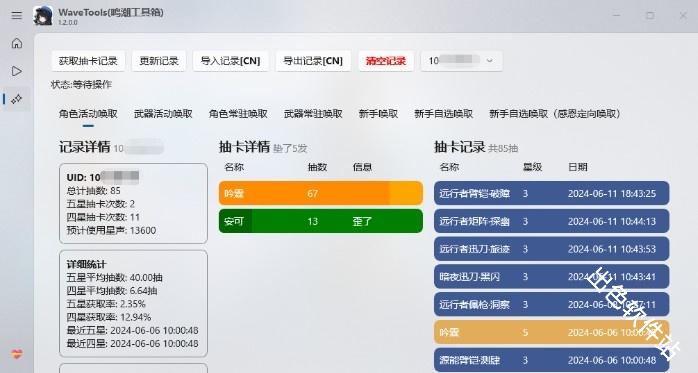
Task: Select the green 安可 13-pull bar
Action: 321,221
